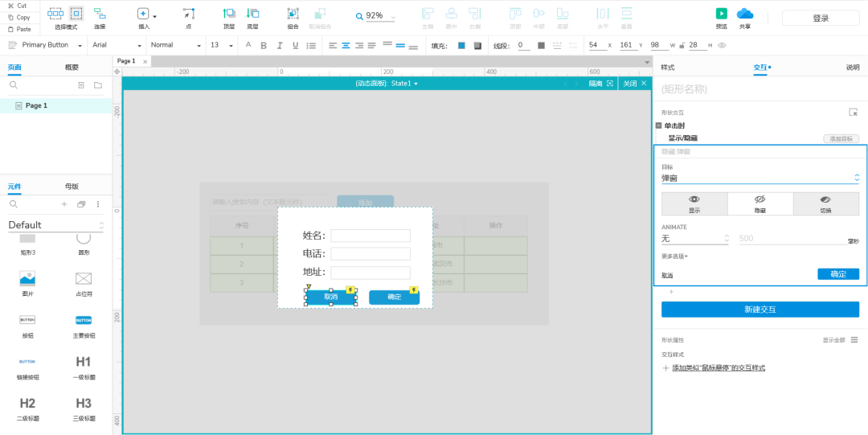The width and height of the screenshot is (868, 435).
Task: Click the Copy command
Action: (18, 17)
